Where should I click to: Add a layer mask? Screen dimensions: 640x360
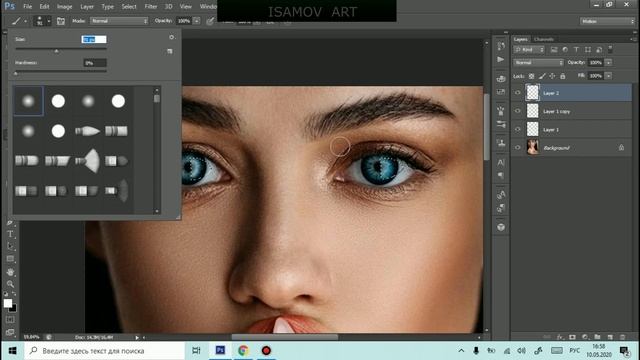tap(572, 337)
